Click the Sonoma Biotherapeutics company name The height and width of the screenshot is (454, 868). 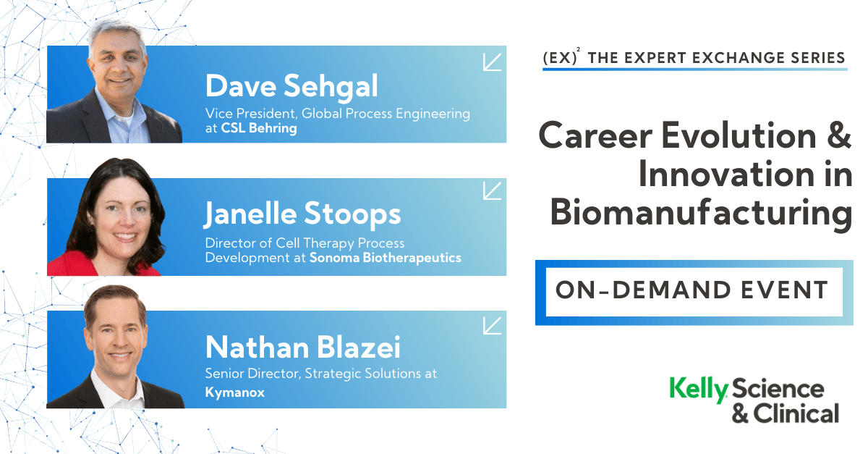click(x=385, y=257)
